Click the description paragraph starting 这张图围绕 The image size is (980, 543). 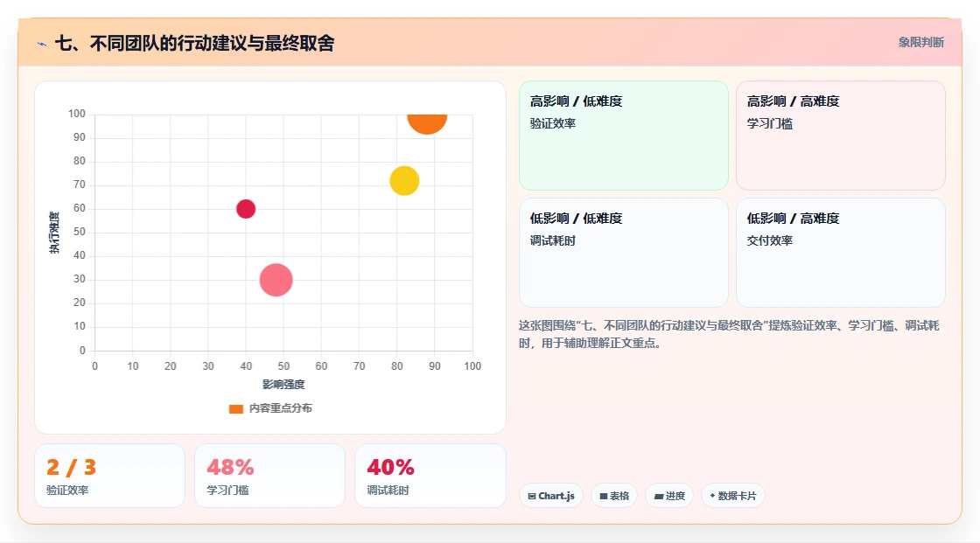coord(729,334)
